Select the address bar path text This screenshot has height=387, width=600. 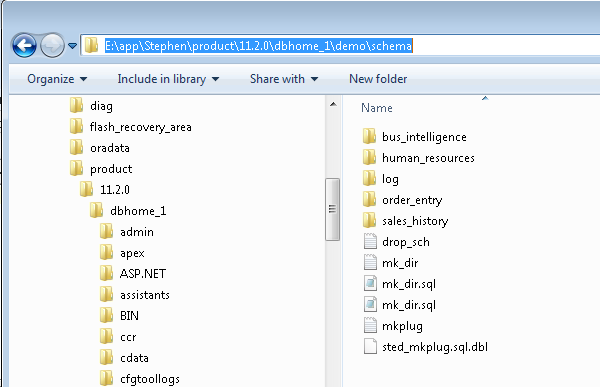coord(258,46)
